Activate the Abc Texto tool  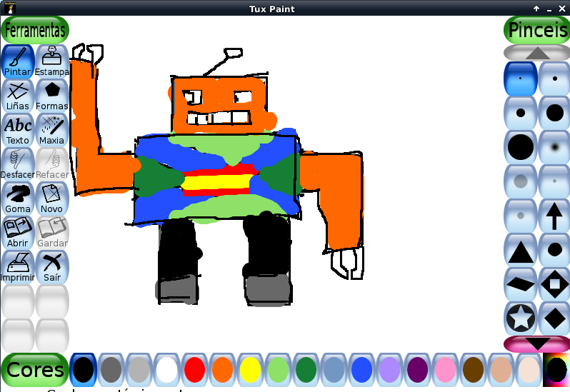tap(17, 130)
